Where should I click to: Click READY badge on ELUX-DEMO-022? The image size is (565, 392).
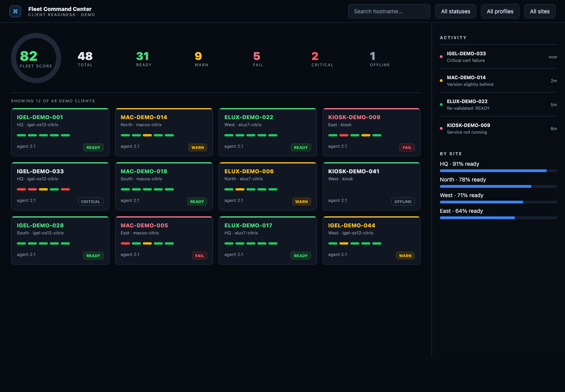point(301,147)
